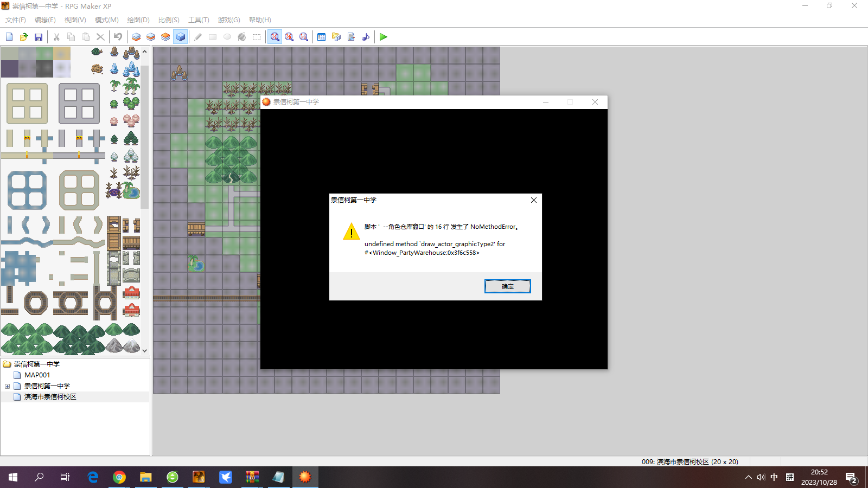This screenshot has width=868, height=488.
Task: Select the dashed Selection tool
Action: click(x=257, y=37)
